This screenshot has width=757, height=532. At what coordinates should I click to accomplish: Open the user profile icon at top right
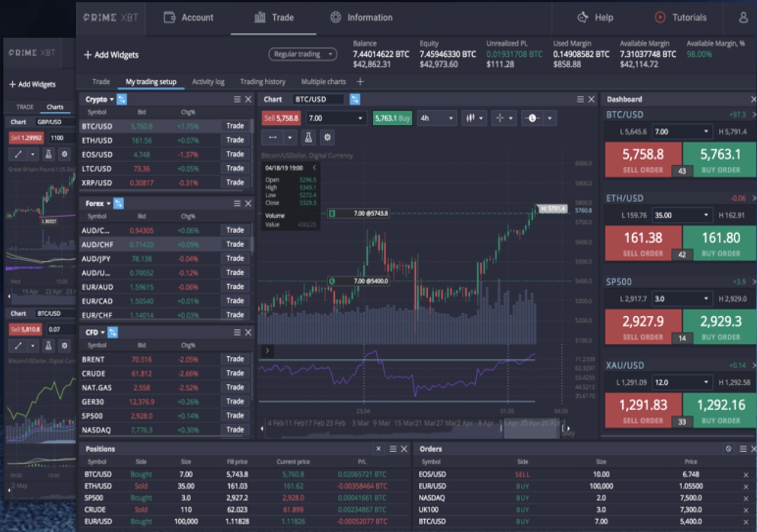743,18
